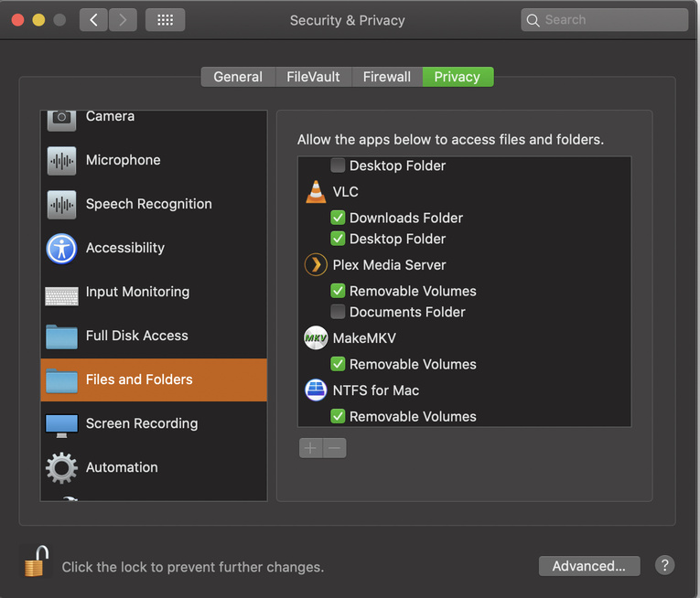Open the Firewall tab
This screenshot has height=598, width=700.
coord(387,77)
